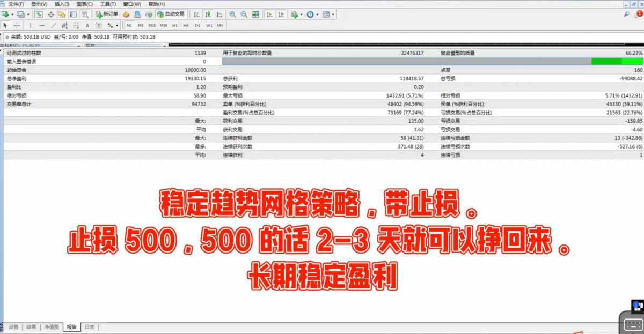The width and height of the screenshot is (644, 334).
Task: Tile chart windows icon
Action: [x=255, y=14]
